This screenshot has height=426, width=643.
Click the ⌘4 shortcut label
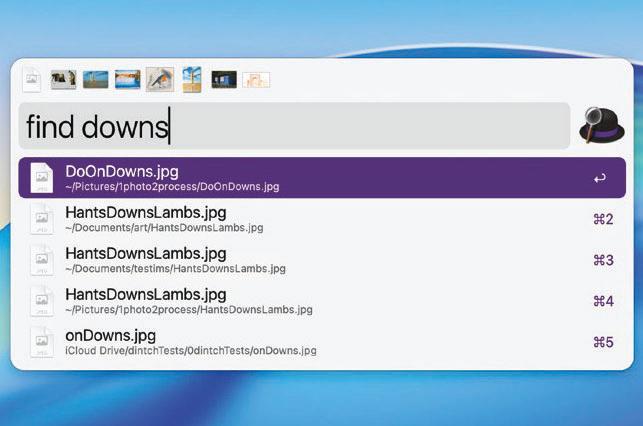click(603, 301)
